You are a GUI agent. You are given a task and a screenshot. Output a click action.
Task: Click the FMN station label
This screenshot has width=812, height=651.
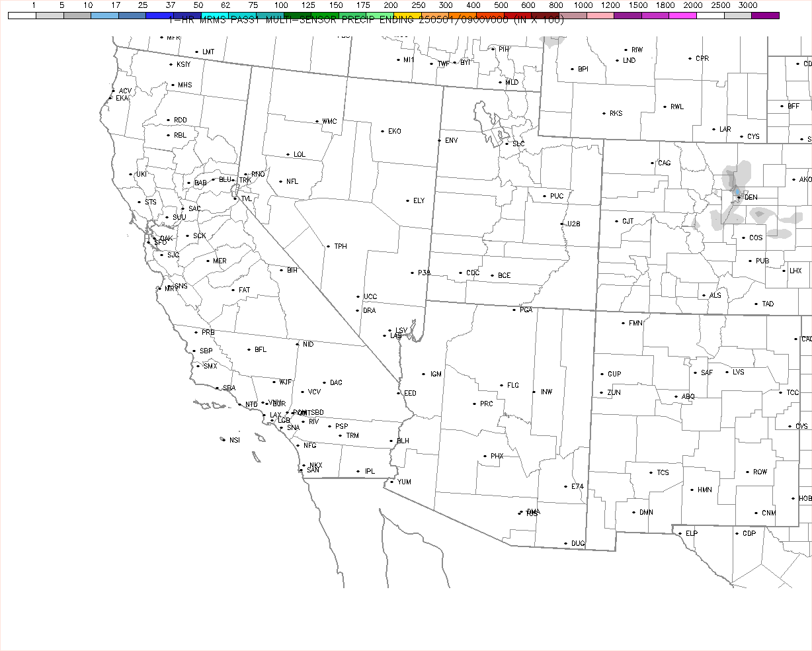point(635,324)
